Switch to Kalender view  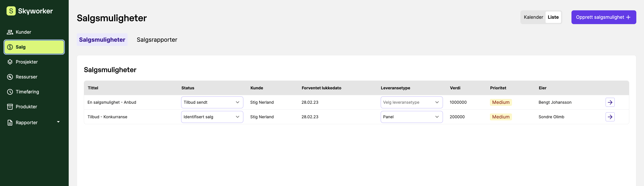click(x=533, y=17)
